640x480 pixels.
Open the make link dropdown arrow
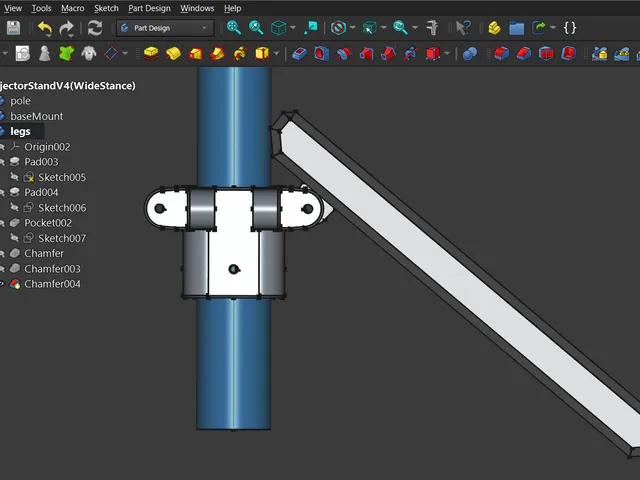553,28
